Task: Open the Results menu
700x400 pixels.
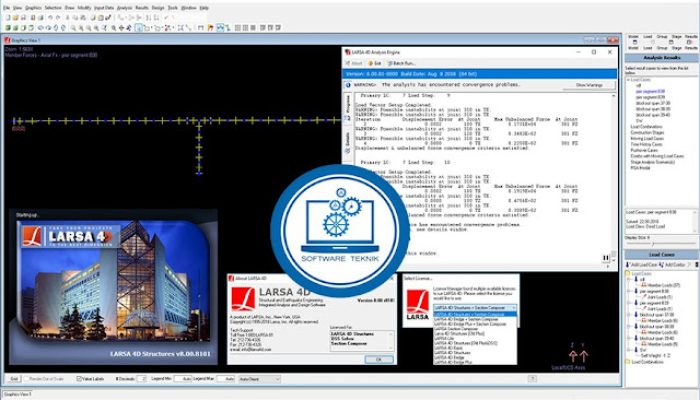Action: (142, 8)
